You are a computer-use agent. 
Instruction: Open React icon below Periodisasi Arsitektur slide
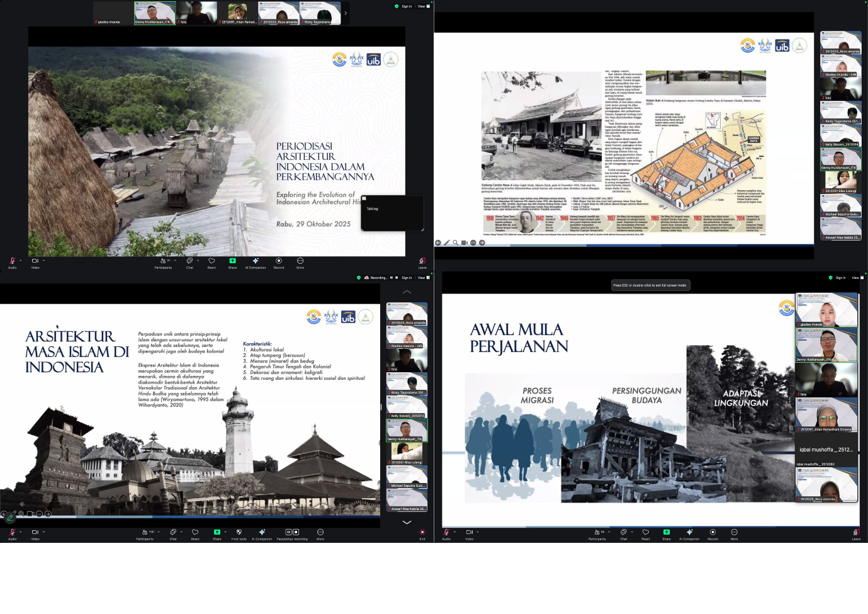211,261
